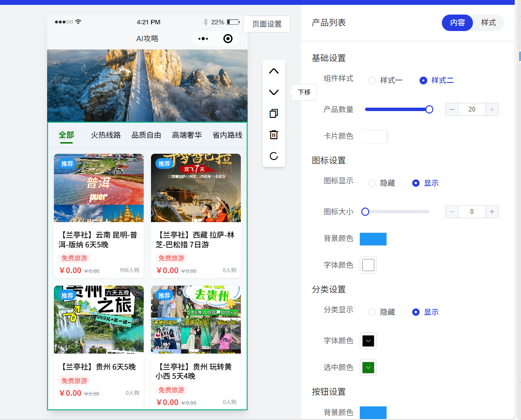Screen dimensions: 521x420
Task: Open the selected color green dropdown swatch
Action: (x=369, y=368)
